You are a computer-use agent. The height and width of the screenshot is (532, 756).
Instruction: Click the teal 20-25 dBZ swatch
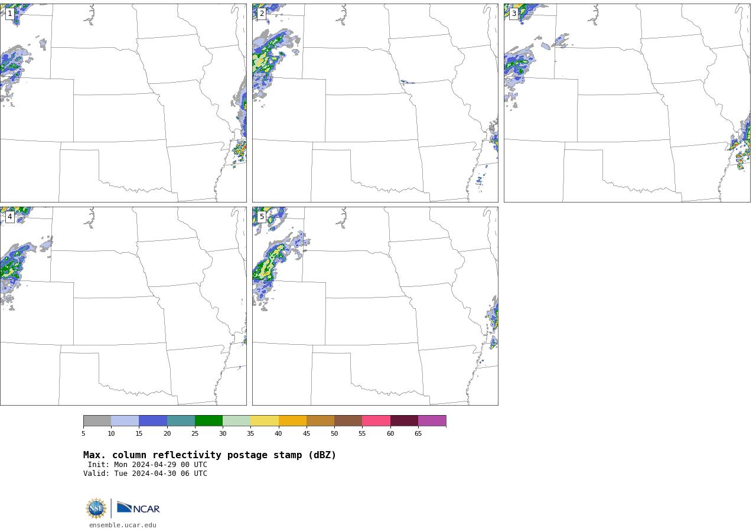(181, 421)
